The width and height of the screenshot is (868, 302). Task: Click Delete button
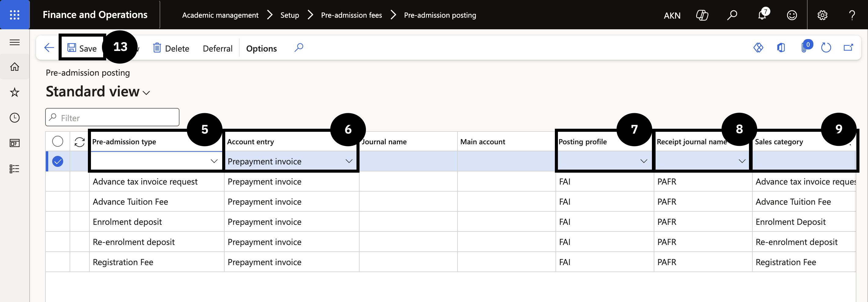coord(171,49)
